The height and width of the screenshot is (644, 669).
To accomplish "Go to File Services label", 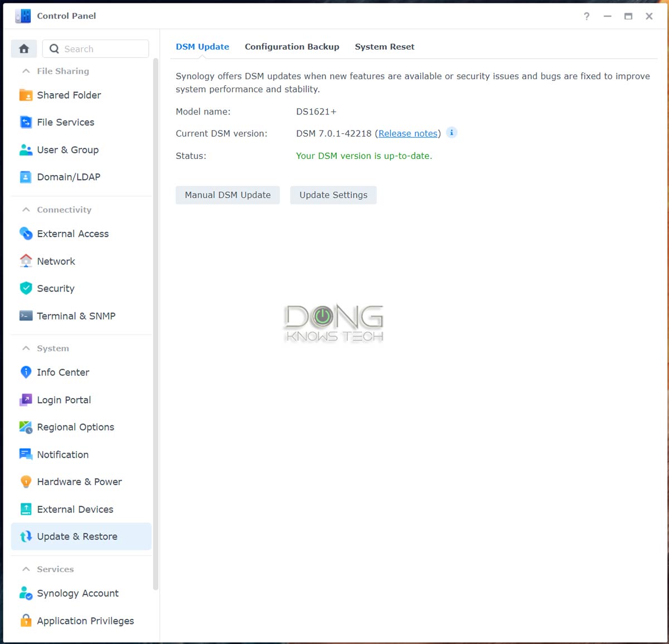I will tap(66, 123).
